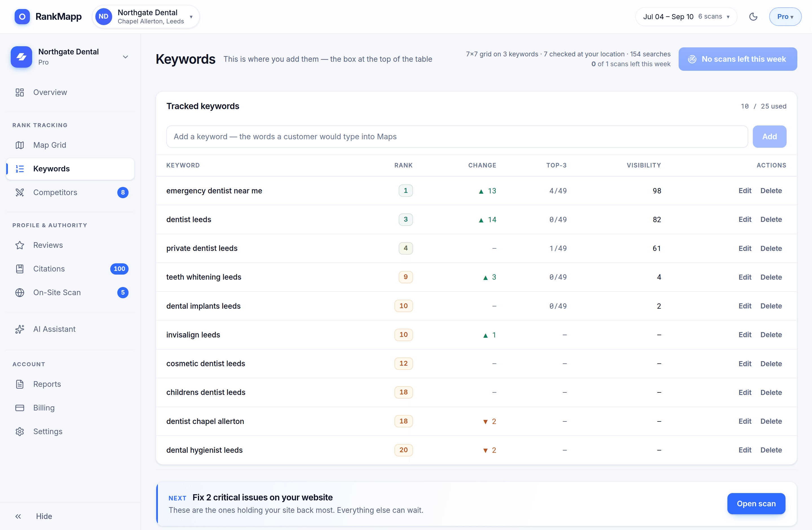Open the Reviews section
Viewport: 812px width, 530px height.
click(x=70, y=245)
